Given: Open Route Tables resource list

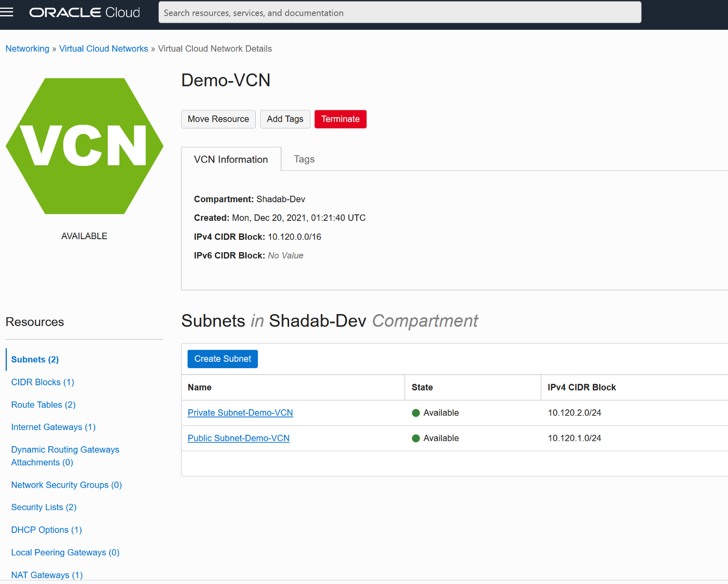Looking at the screenshot, I should coord(43,405).
